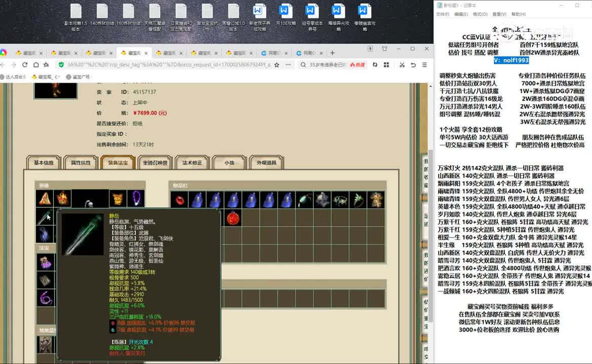Viewport: 592px width, 364px height.
Task: Open the 达人后台 bookmark
Action: point(14,77)
